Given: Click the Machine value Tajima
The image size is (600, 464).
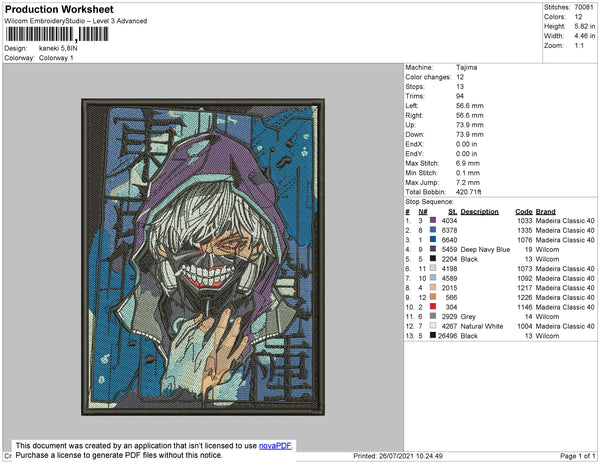Looking at the screenshot, I should 466,68.
